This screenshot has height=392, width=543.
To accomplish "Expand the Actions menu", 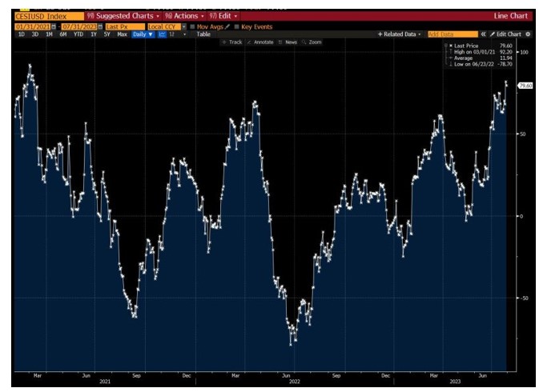I will click(184, 16).
